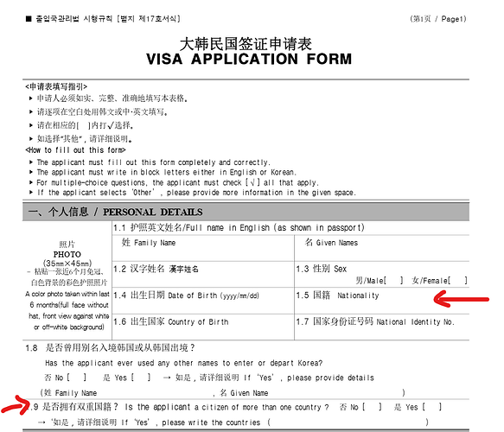Check Yes for dual citizenship question 1.9
The image size is (504, 432).
432,407
